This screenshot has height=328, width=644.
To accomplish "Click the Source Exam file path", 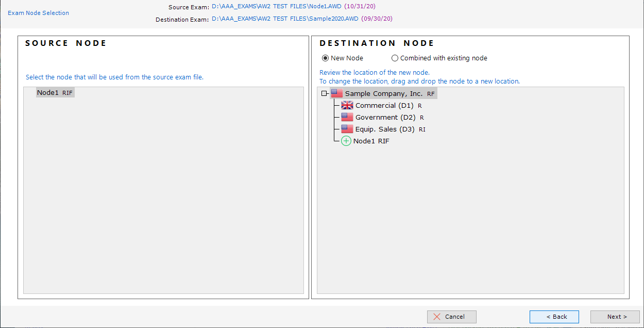I will coord(276,7).
